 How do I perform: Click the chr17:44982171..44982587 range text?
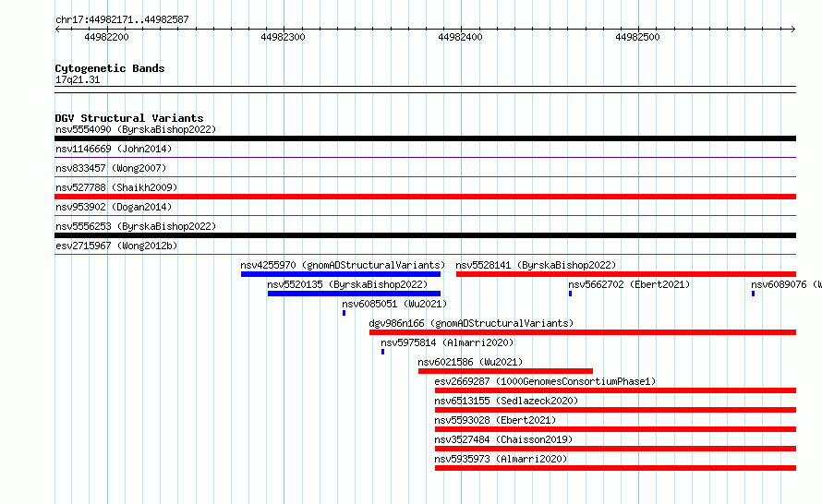122,19
